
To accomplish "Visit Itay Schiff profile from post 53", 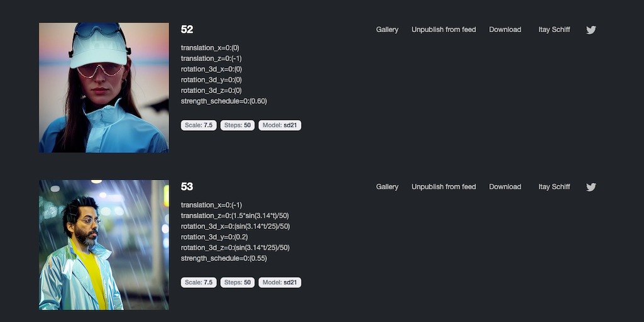I will pos(554,187).
